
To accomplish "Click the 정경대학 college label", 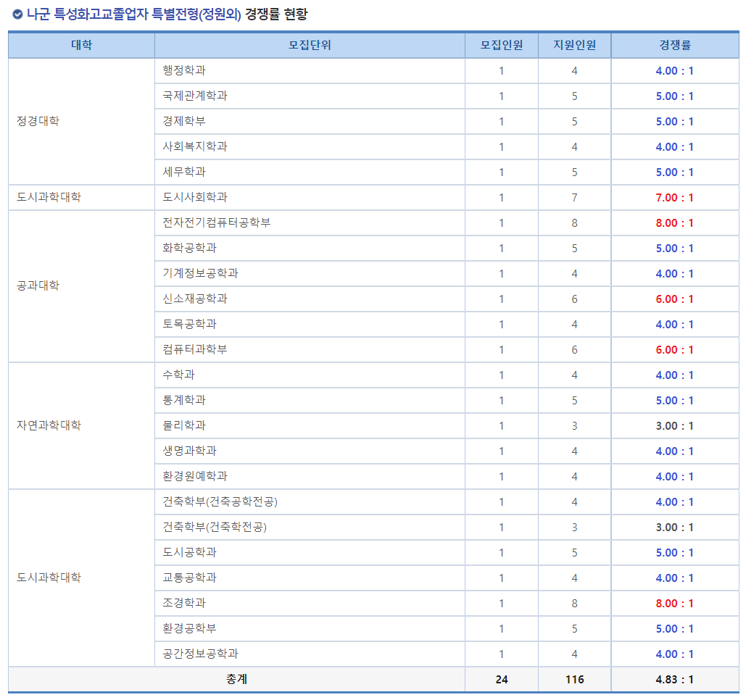I will (37, 121).
